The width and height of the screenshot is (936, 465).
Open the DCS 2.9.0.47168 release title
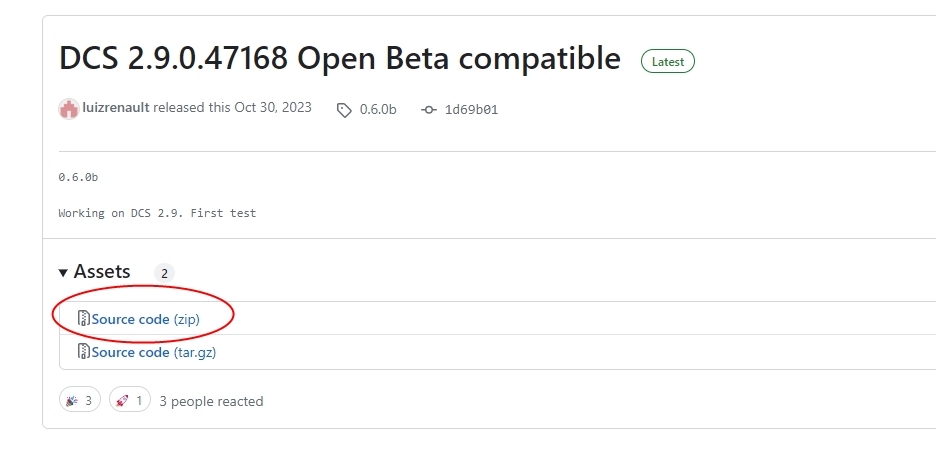click(340, 58)
